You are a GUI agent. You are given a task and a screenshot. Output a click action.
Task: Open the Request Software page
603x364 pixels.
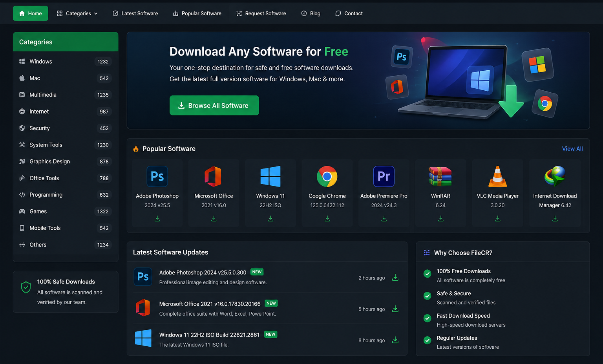tap(261, 13)
